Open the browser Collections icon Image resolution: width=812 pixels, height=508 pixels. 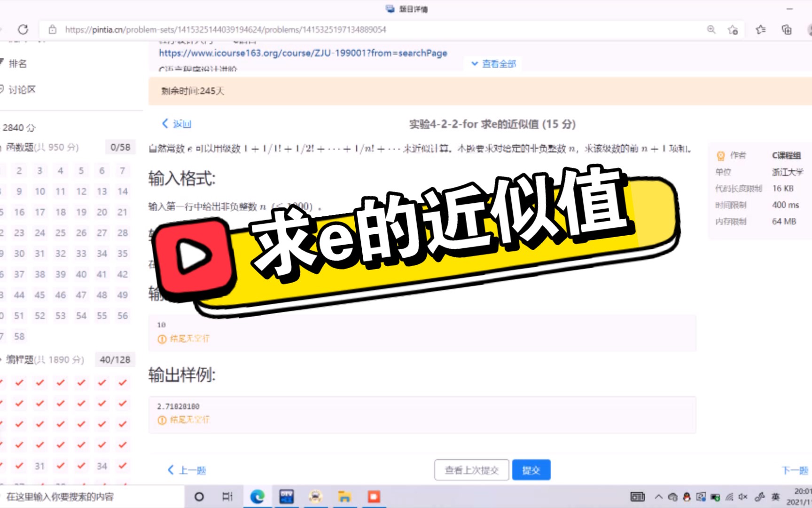[x=786, y=29]
